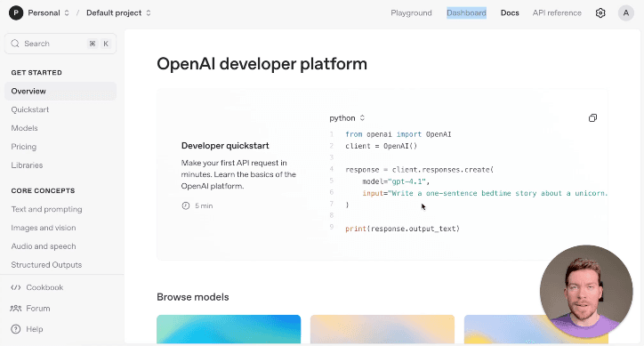644x346 pixels.
Task: Click the Cookbook code brackets icon
Action: (16, 287)
